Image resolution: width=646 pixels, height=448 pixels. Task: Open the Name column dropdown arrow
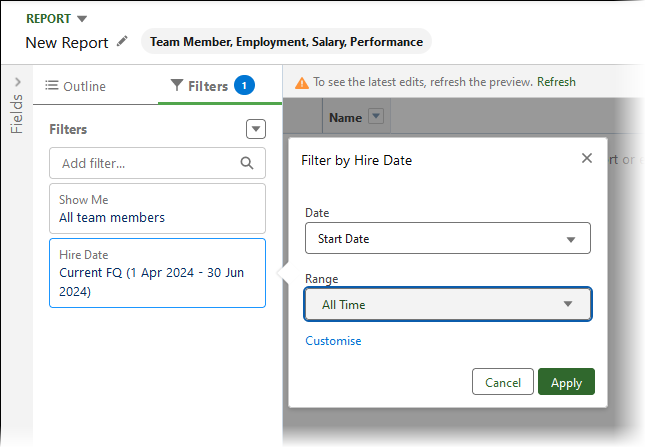pyautogui.click(x=375, y=117)
